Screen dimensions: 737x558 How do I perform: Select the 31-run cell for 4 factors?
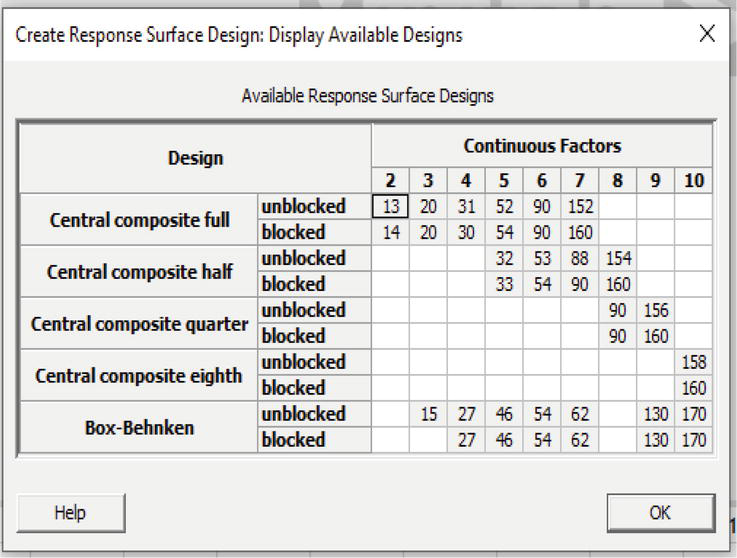click(x=466, y=206)
